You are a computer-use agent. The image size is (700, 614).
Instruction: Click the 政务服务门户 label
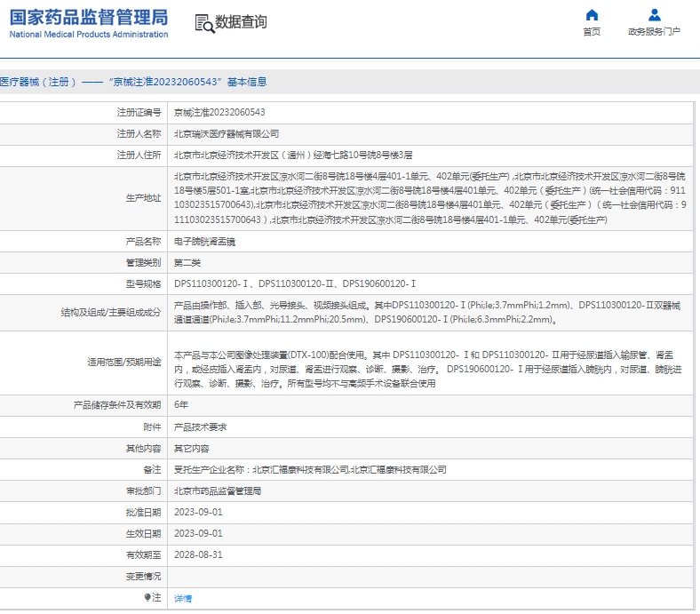[655, 32]
